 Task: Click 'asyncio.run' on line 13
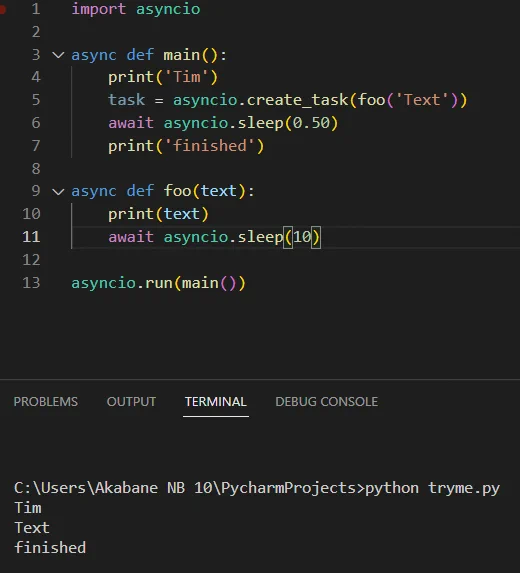pyautogui.click(x=122, y=283)
